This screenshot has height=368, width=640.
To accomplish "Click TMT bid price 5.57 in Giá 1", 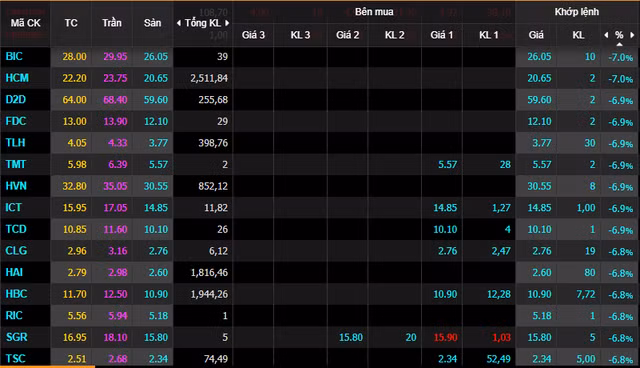I will (x=447, y=165).
